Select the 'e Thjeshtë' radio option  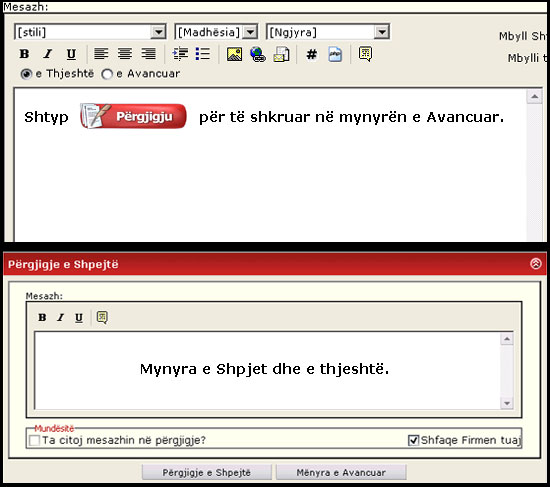[26, 74]
